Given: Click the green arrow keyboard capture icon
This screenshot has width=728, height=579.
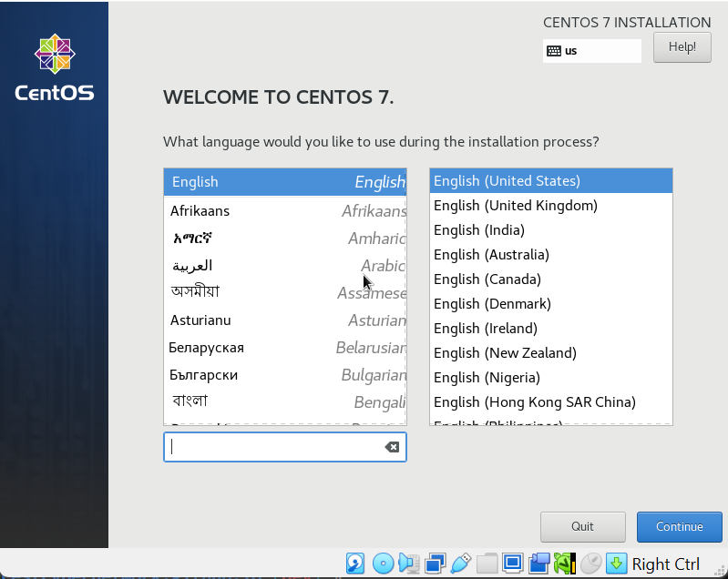Looking at the screenshot, I should tap(617, 564).
